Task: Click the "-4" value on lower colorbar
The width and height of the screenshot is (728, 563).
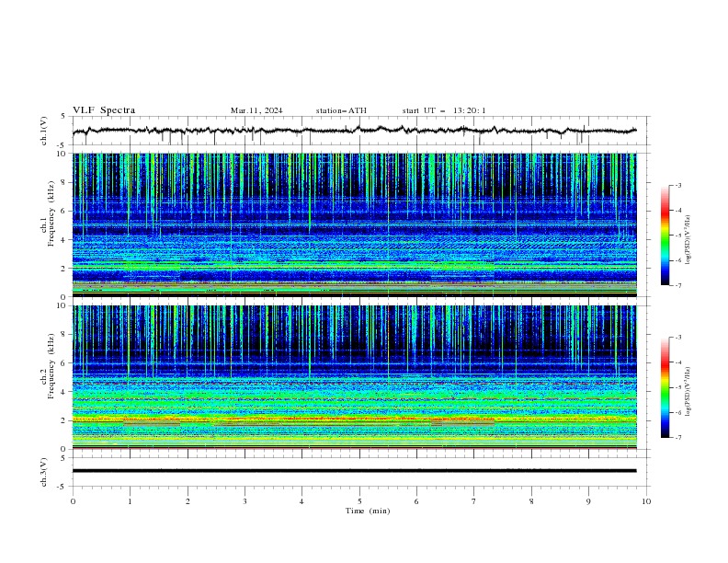Action: tap(678, 362)
